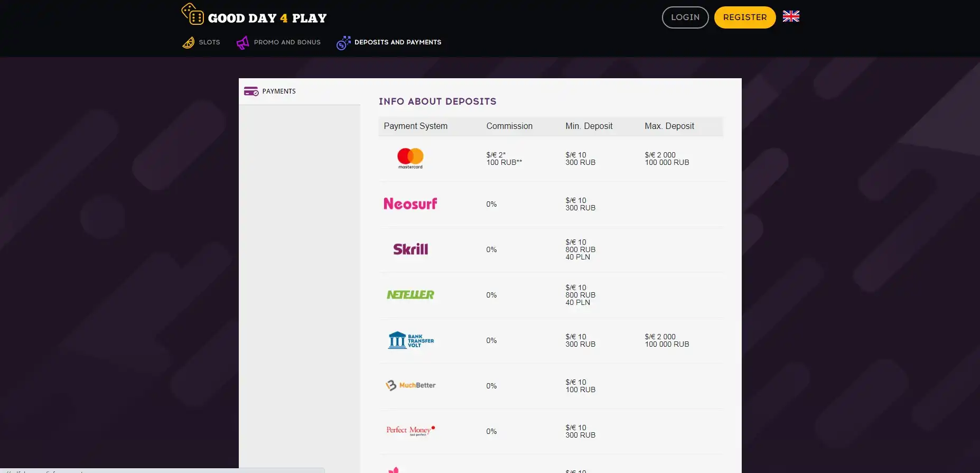Click the Good Day 4 Play dice logo
Viewport: 980px width, 473px height.
[193, 14]
